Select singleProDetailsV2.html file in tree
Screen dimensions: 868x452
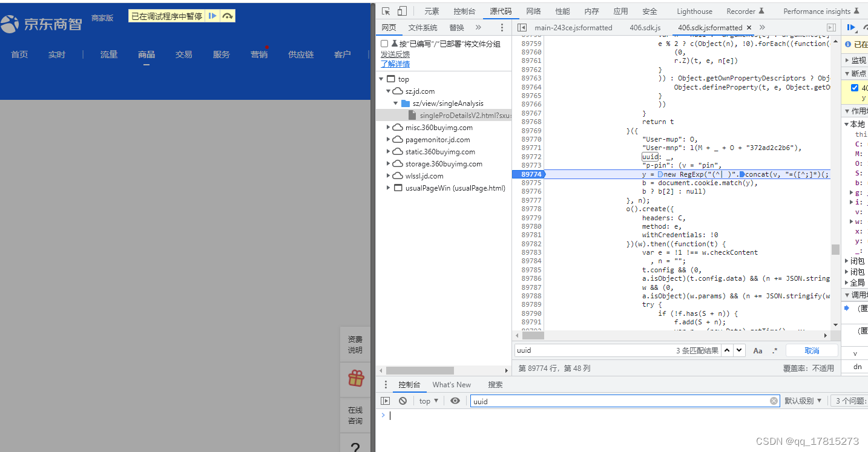tap(444, 116)
